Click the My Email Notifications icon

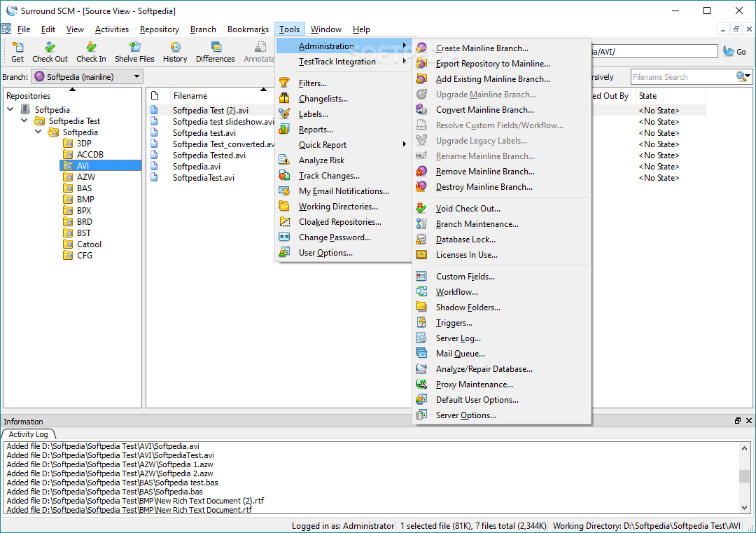click(284, 191)
